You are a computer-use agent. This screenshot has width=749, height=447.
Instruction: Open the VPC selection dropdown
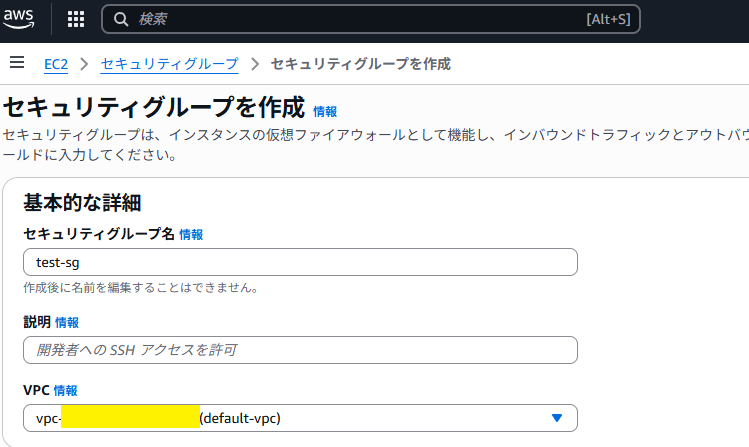tap(300, 418)
